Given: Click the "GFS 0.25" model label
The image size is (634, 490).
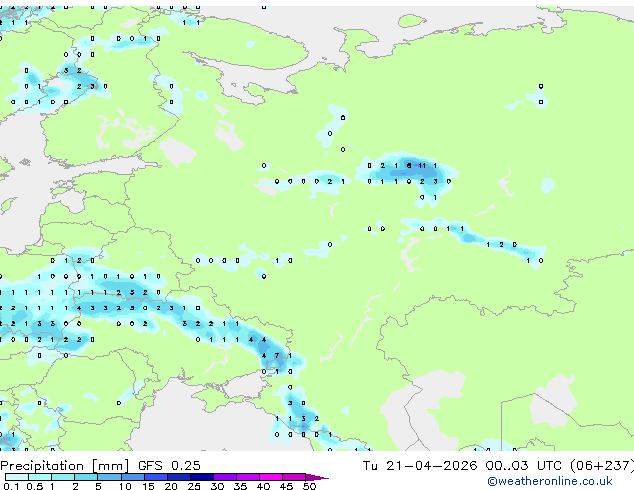Looking at the screenshot, I should point(169,466).
